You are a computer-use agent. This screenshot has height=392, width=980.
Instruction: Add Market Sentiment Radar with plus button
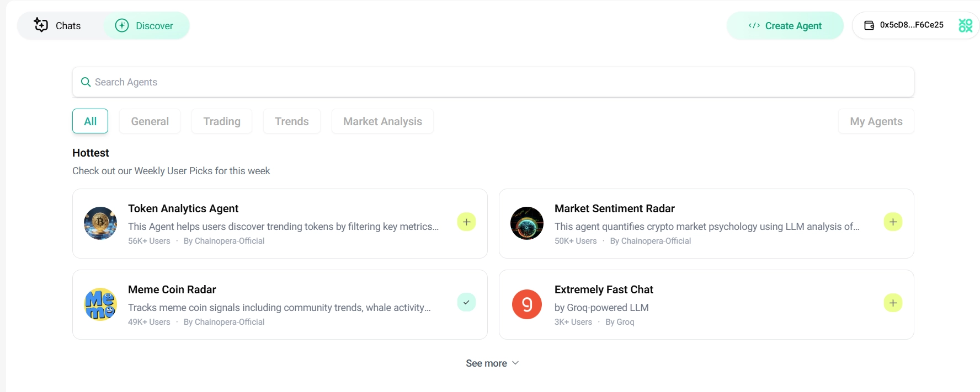[893, 222]
